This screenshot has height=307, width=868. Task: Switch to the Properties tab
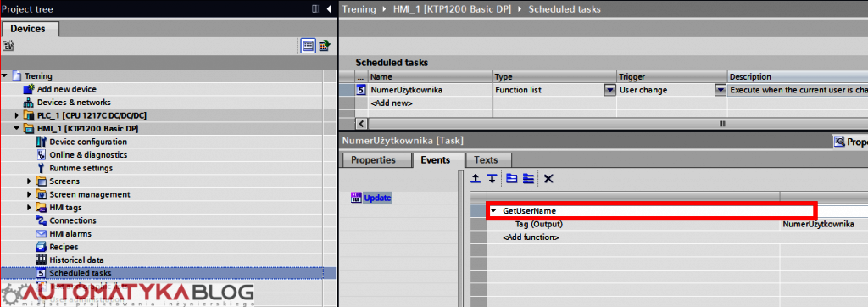coord(373,160)
